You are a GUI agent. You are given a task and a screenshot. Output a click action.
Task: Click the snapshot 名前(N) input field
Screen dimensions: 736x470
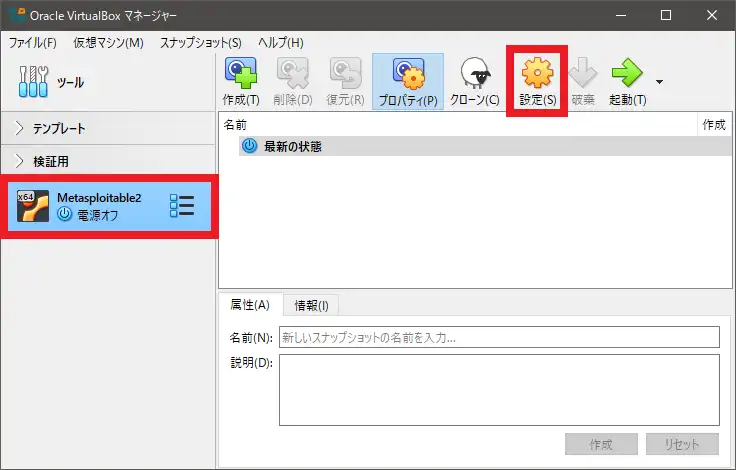(x=498, y=337)
